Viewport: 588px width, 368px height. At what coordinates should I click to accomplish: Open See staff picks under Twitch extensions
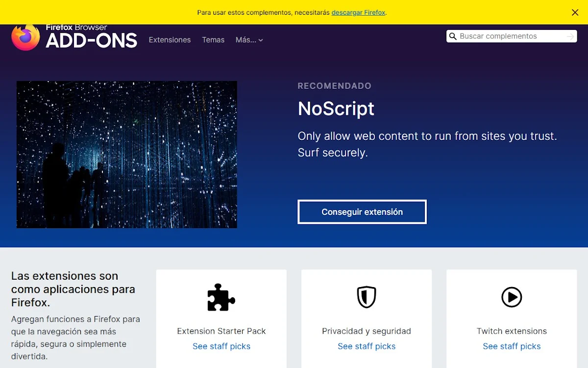pyautogui.click(x=512, y=346)
